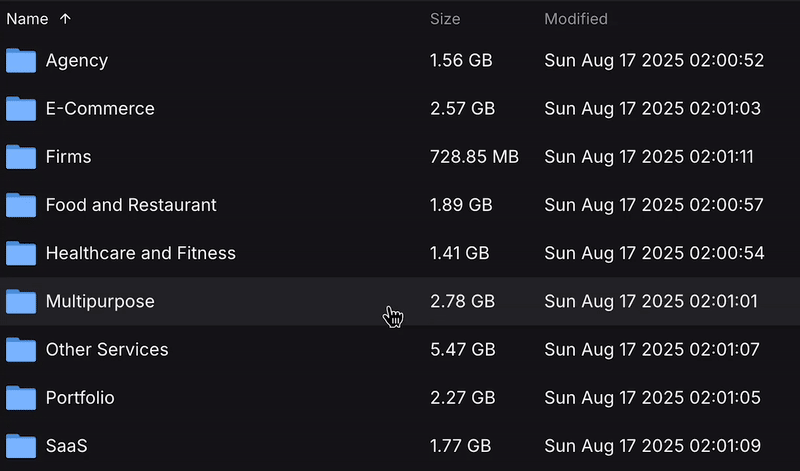Click the Healthcare and Fitness folder icon
Viewport: 800px width, 471px height.
(21, 253)
